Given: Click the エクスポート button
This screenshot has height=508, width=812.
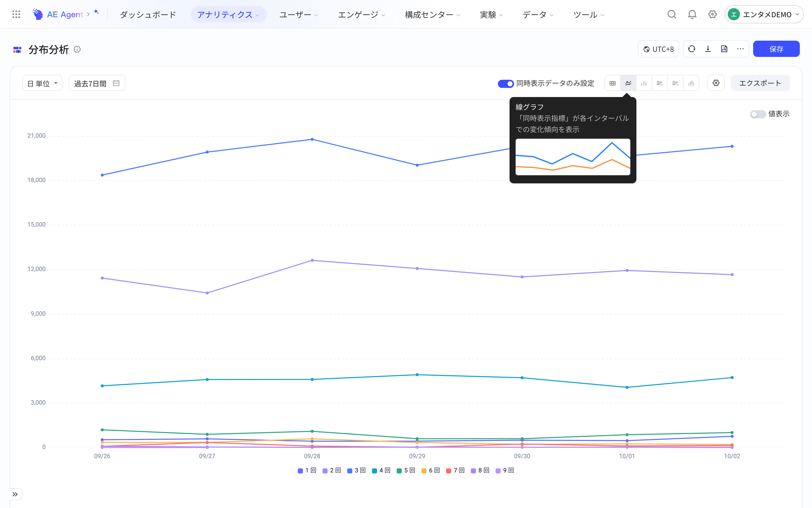Looking at the screenshot, I should [x=760, y=83].
